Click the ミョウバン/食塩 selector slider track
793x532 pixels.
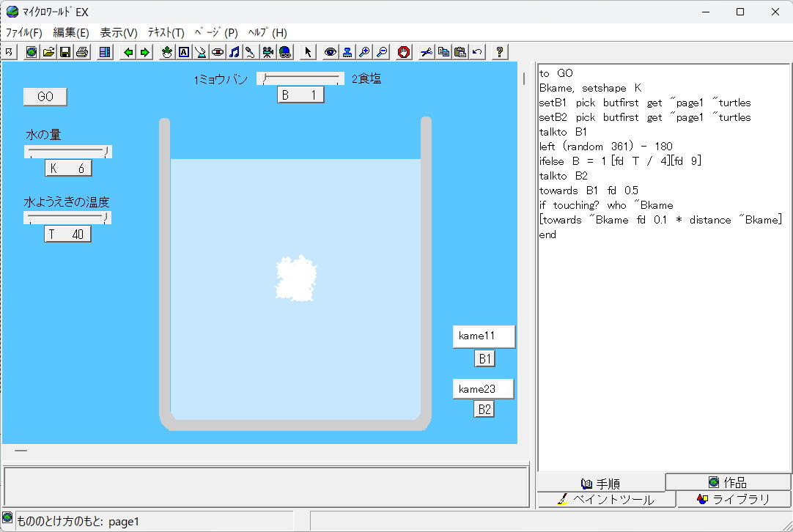pos(300,78)
